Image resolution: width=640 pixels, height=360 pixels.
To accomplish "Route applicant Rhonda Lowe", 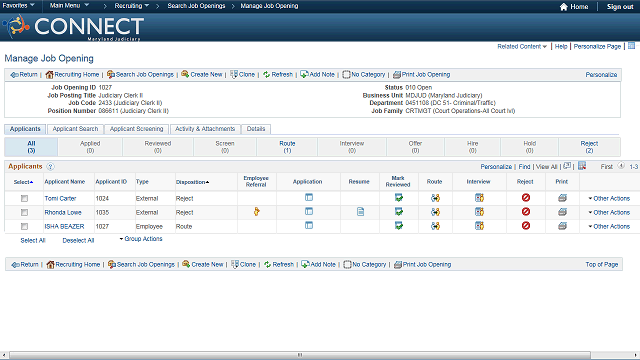I will coord(435,212).
